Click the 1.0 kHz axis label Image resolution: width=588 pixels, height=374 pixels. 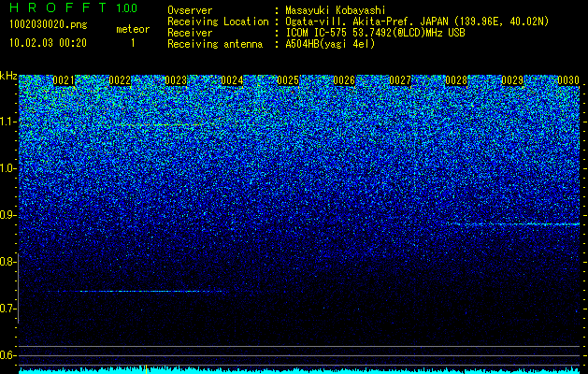point(7,169)
